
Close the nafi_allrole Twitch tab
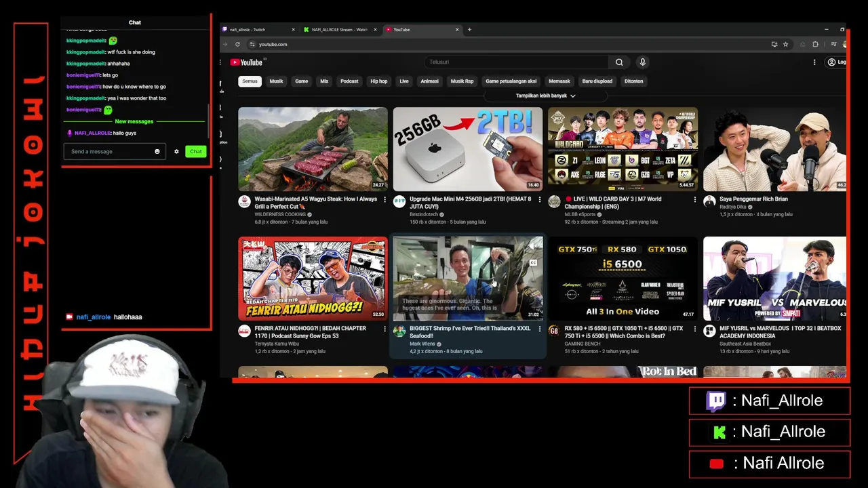coord(293,29)
